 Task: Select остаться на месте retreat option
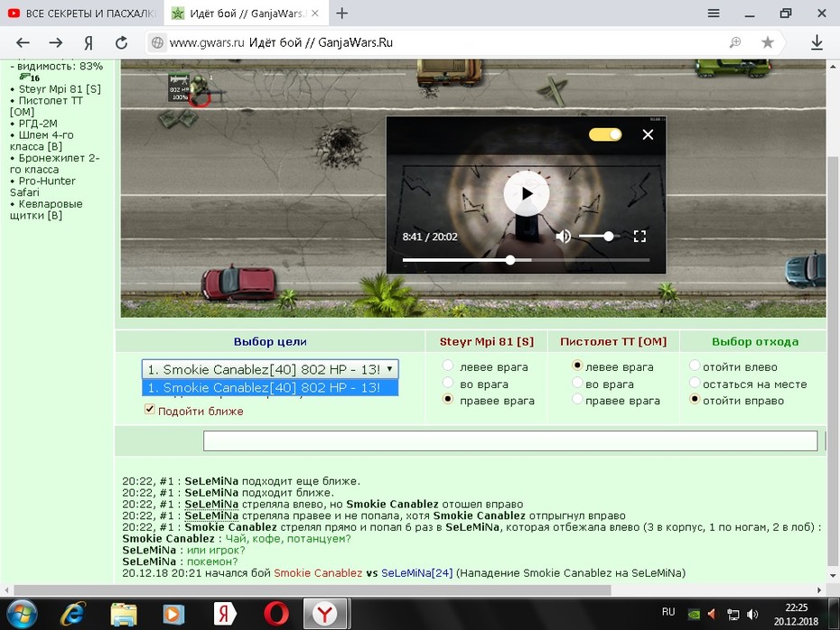pos(695,383)
